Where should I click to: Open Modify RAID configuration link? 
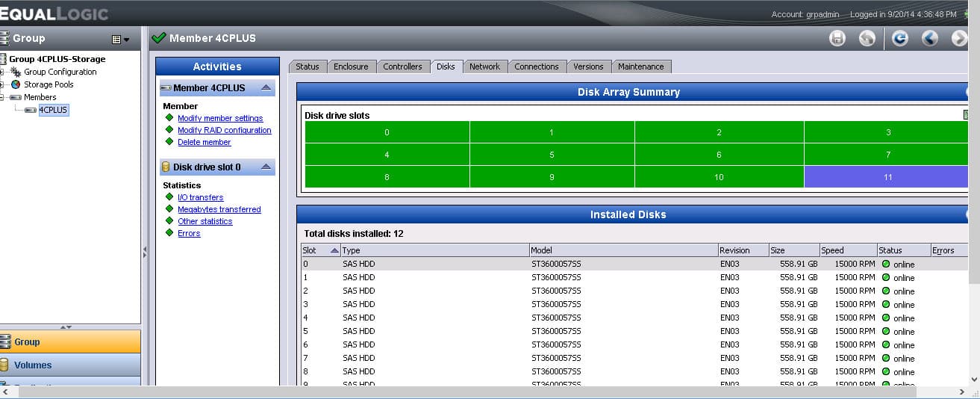coord(225,130)
